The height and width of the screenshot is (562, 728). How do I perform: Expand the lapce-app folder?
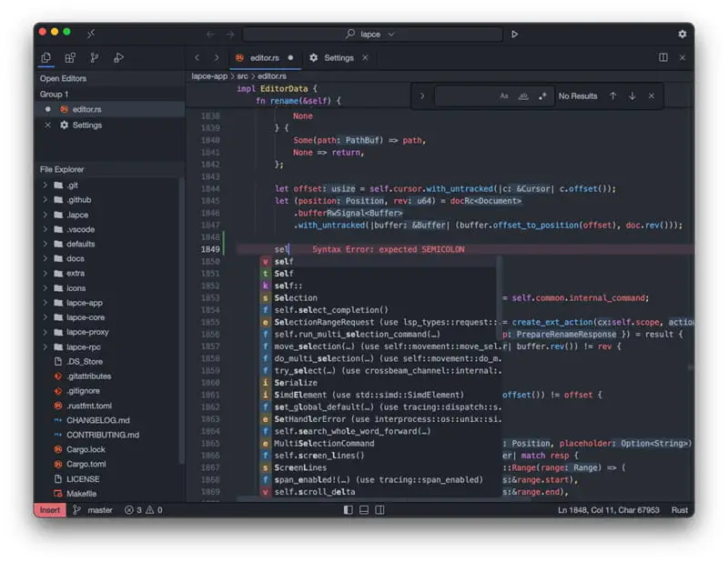tap(86, 302)
